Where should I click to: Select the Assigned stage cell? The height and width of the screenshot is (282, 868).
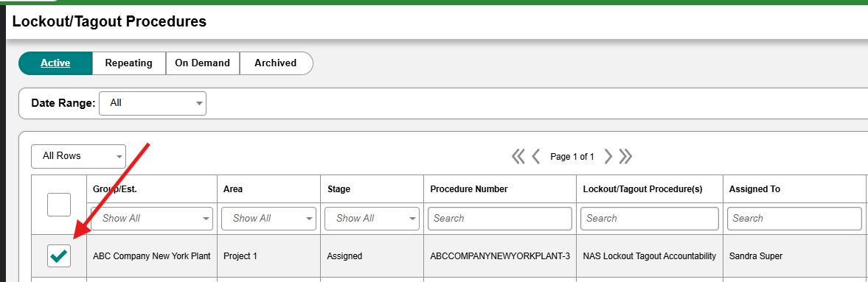pos(372,256)
